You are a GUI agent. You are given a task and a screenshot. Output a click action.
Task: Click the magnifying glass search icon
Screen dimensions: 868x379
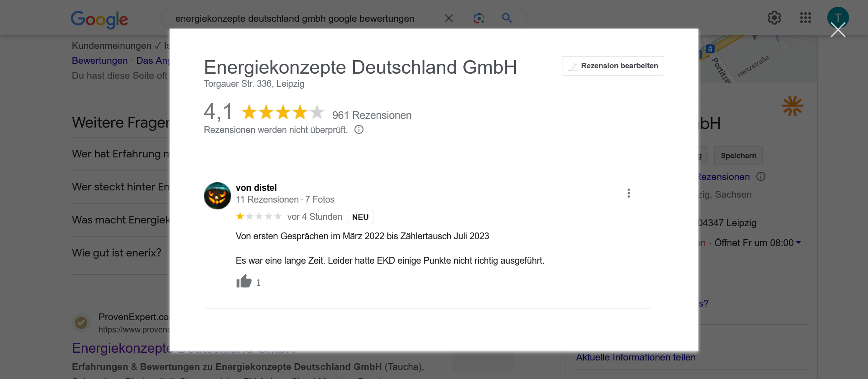(507, 18)
